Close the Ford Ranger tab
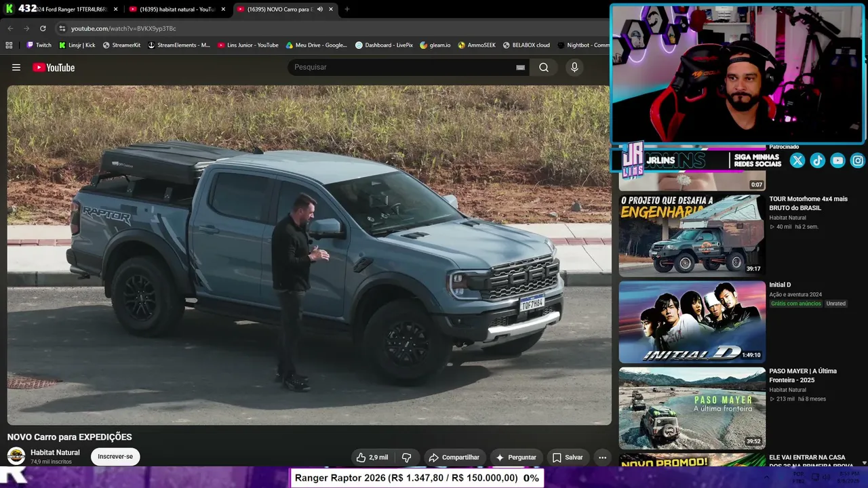This screenshot has width=868, height=488. 116,9
